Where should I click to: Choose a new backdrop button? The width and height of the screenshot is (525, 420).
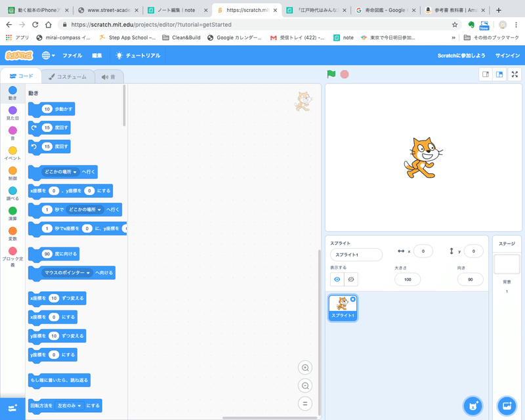tap(507, 406)
